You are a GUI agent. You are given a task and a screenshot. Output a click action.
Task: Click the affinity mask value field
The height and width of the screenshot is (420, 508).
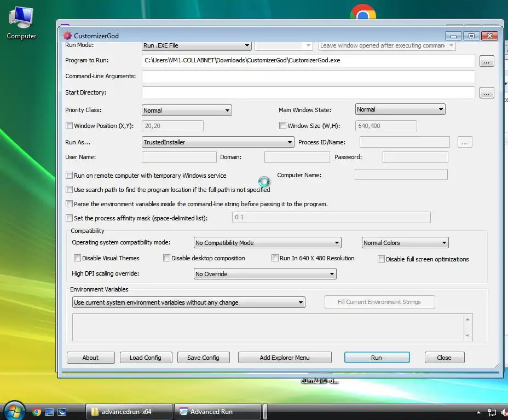coord(331,218)
